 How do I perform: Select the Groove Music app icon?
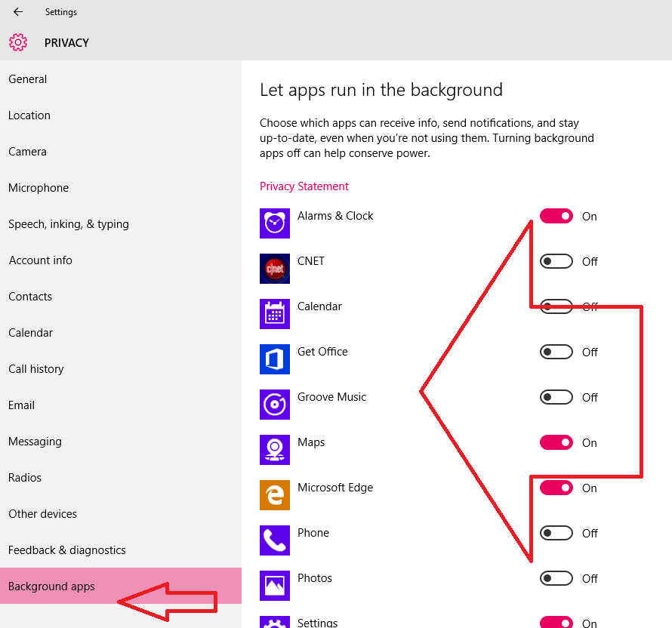(x=274, y=405)
